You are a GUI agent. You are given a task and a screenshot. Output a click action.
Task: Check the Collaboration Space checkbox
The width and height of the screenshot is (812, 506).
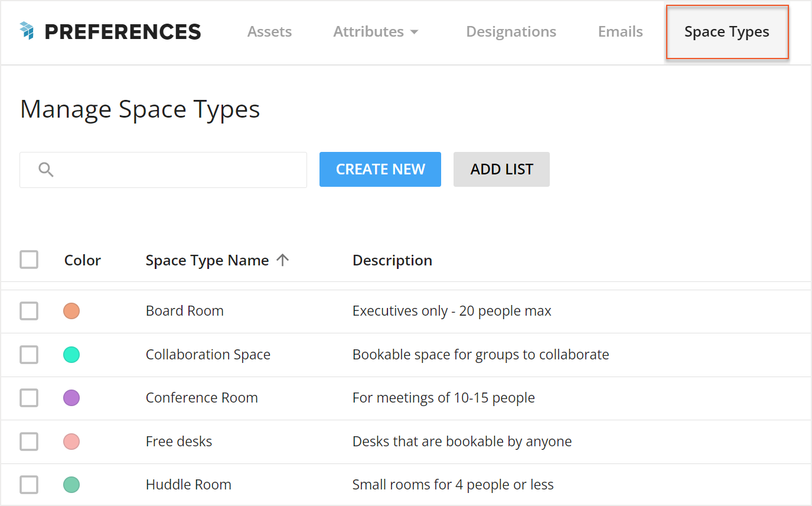click(28, 354)
